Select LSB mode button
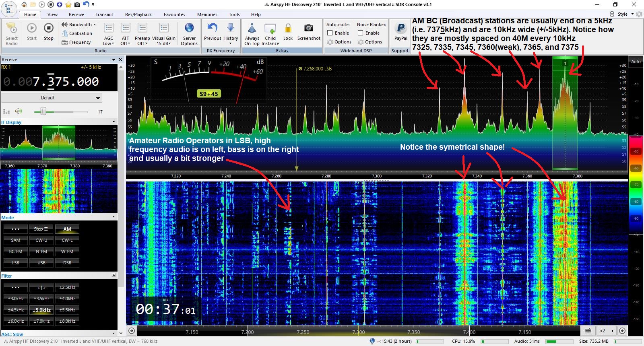The height and width of the screenshot is (346, 644). pyautogui.click(x=16, y=263)
